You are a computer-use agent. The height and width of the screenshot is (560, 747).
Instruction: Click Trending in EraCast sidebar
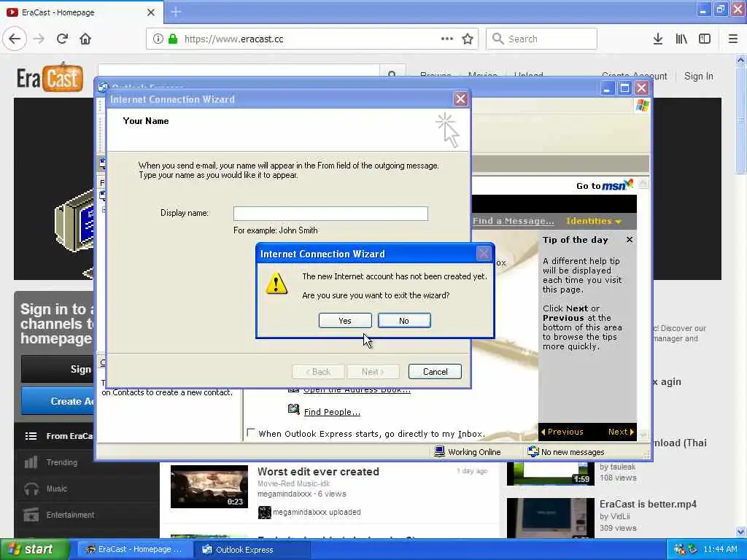pyautogui.click(x=62, y=462)
